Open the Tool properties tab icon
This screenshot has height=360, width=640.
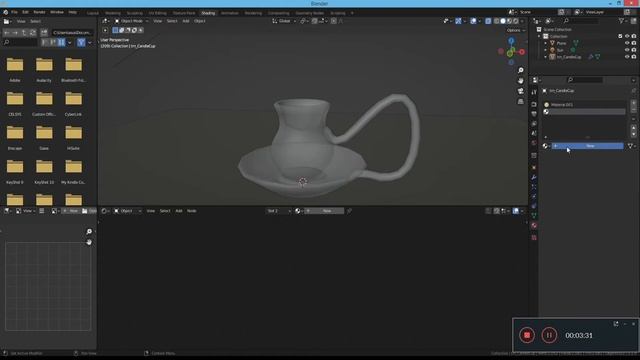tap(534, 93)
